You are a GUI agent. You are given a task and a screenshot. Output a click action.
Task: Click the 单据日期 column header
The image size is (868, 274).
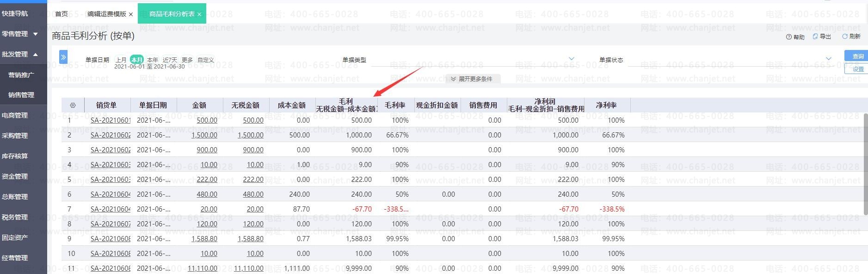pos(153,105)
